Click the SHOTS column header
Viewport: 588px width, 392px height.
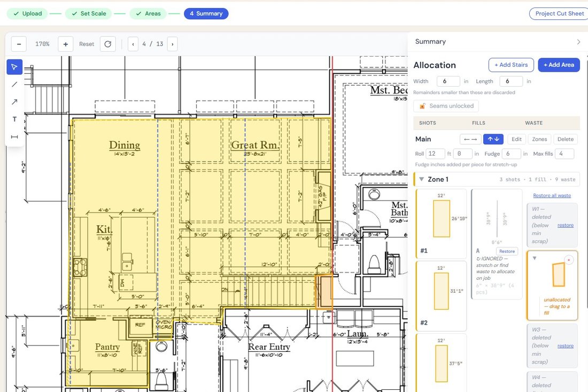427,123
